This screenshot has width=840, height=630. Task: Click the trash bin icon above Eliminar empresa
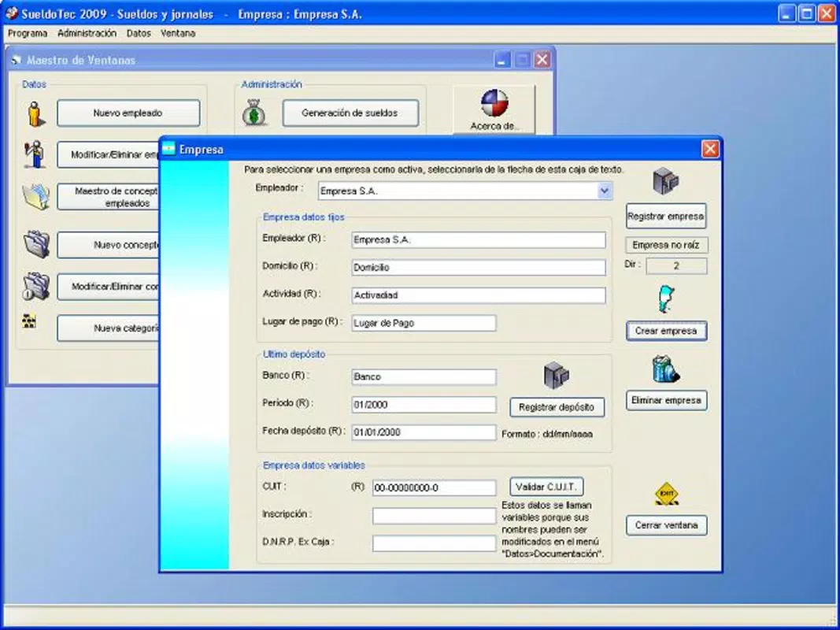[x=665, y=369]
